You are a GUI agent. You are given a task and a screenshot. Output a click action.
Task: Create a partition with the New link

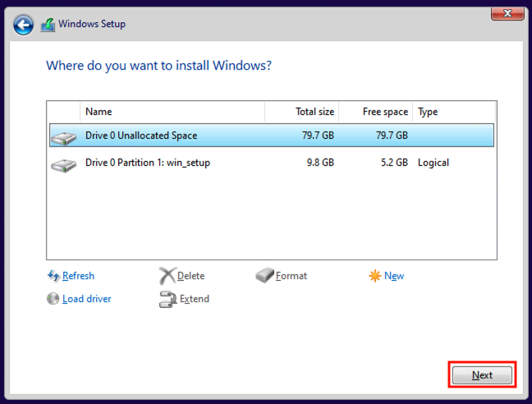point(394,276)
